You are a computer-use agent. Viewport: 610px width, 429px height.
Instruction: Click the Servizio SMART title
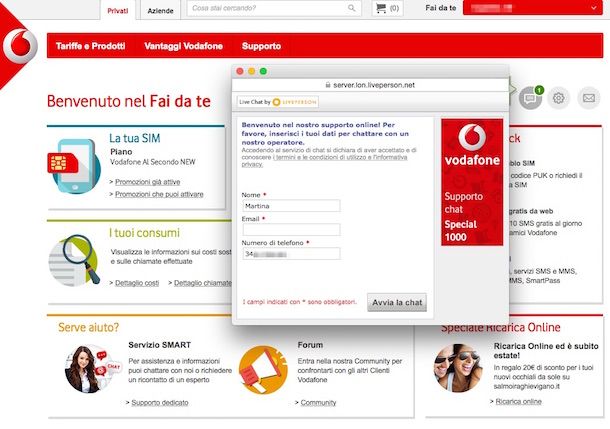tap(160, 345)
